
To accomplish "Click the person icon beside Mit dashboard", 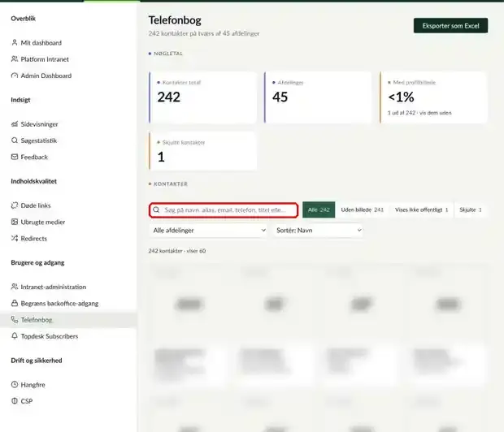I will (15, 42).
